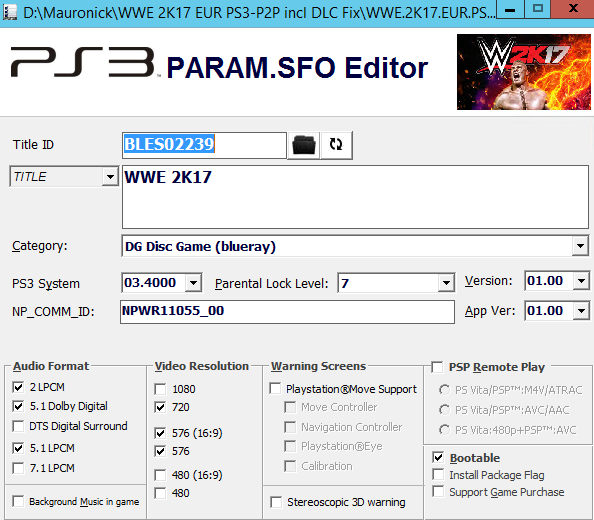Open the folder browse icon button
The height and width of the screenshot is (520, 594).
click(304, 145)
